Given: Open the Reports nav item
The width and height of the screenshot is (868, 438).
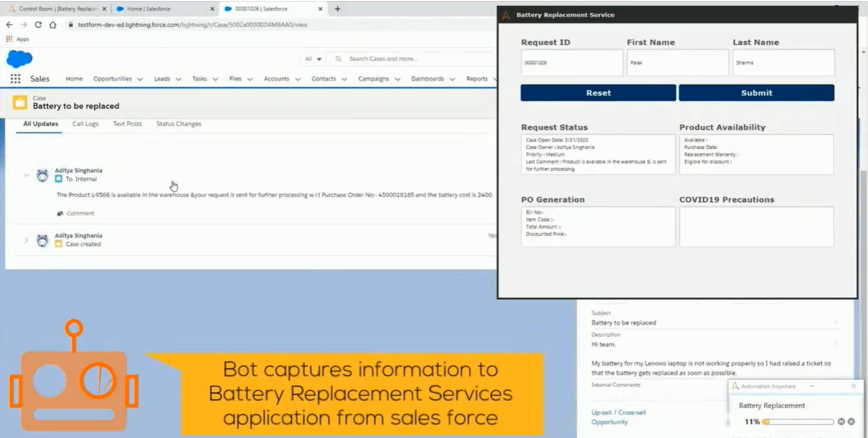Looking at the screenshot, I should point(477,79).
